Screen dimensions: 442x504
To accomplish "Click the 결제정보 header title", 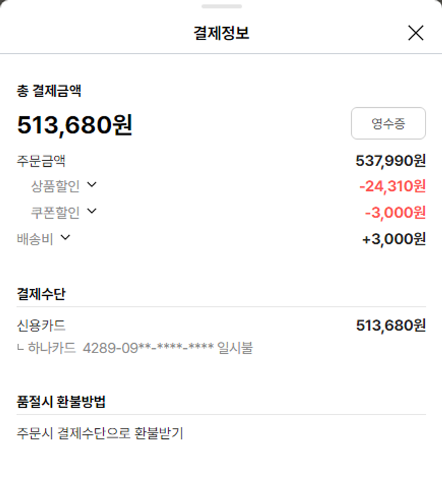I will pyautogui.click(x=221, y=33).
